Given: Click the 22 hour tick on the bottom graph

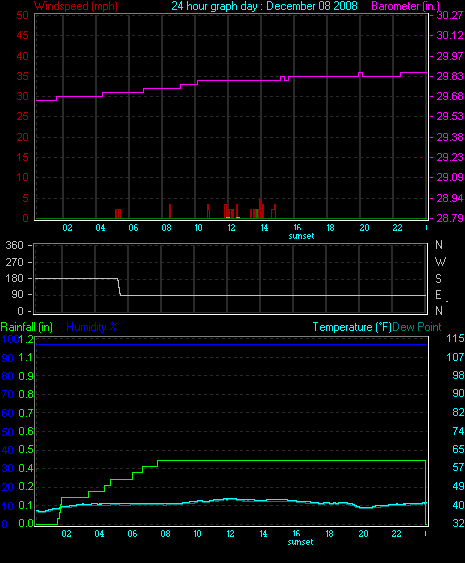Looking at the screenshot, I should click(x=396, y=534).
